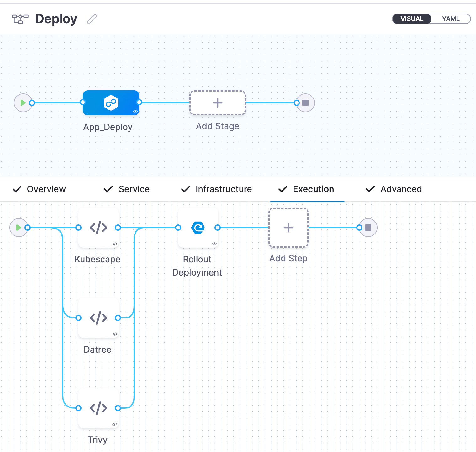Open the code badge on Trivy step

[x=115, y=424]
